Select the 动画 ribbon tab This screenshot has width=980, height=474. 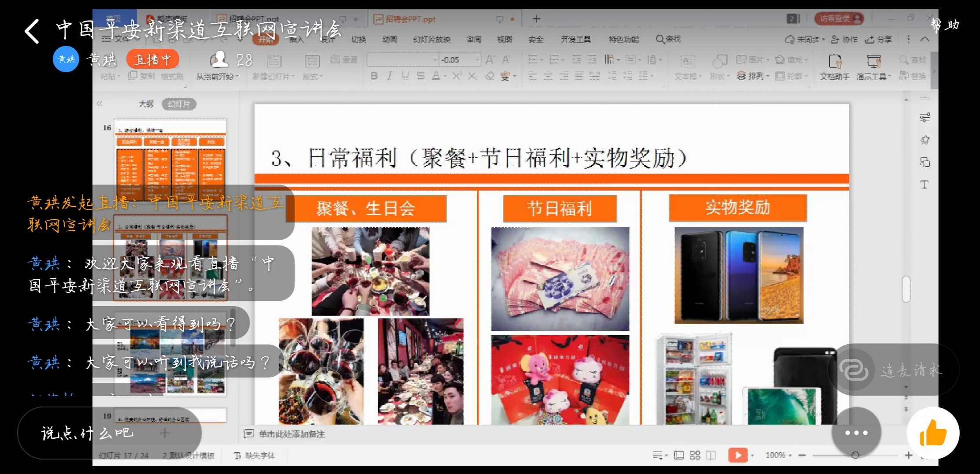point(390,40)
